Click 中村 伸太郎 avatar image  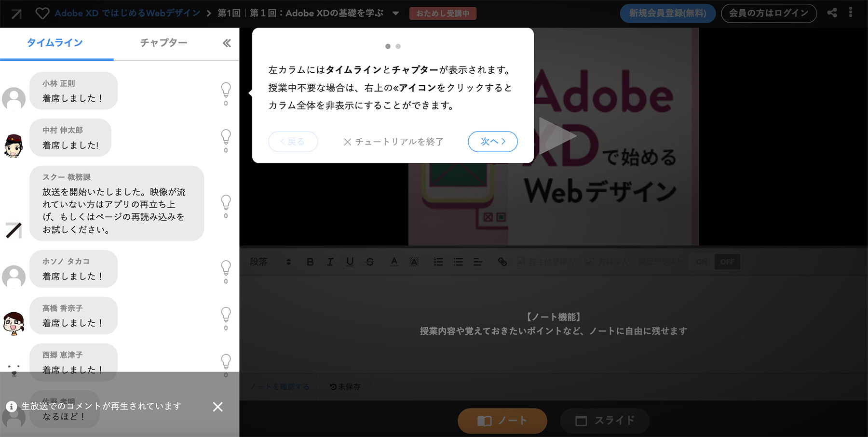click(x=14, y=146)
